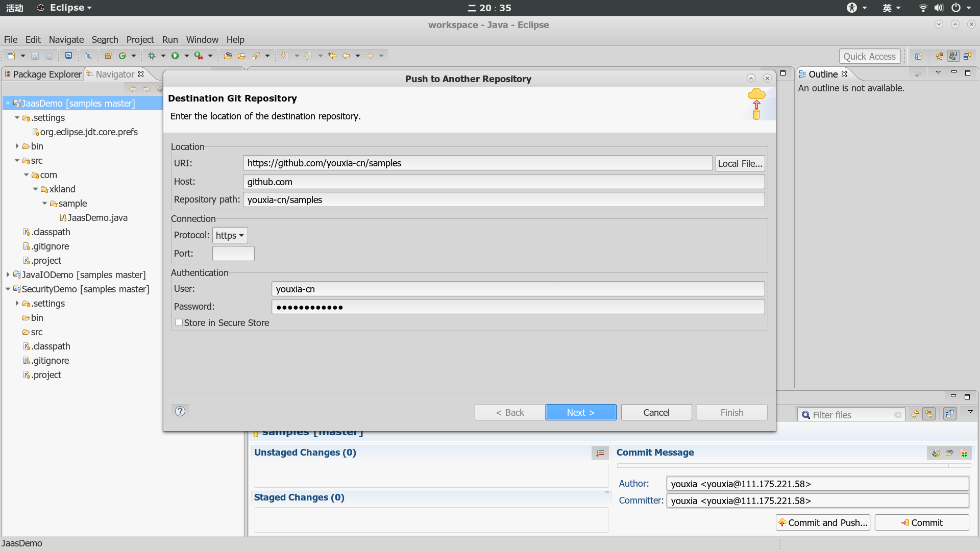Image resolution: width=980 pixels, height=551 pixels.
Task: Open the New wizard dropdown arrow
Action: [x=23, y=56]
